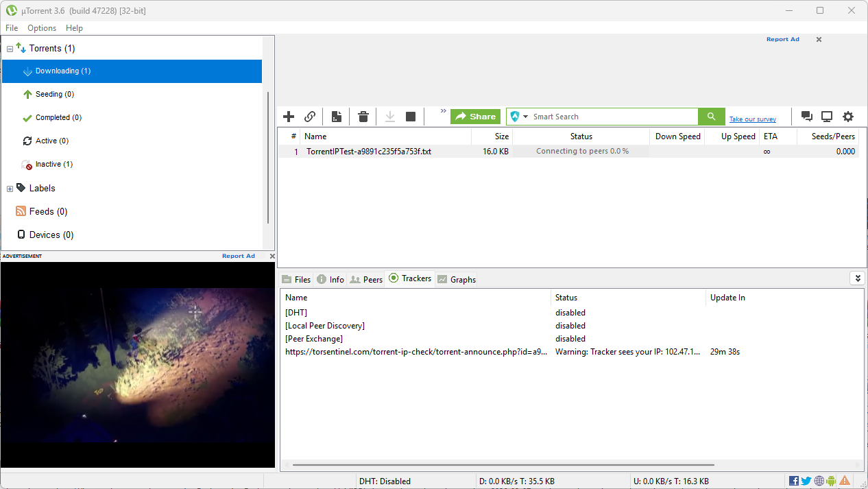Add torrent from URL link
This screenshot has height=489, width=868.
click(309, 116)
